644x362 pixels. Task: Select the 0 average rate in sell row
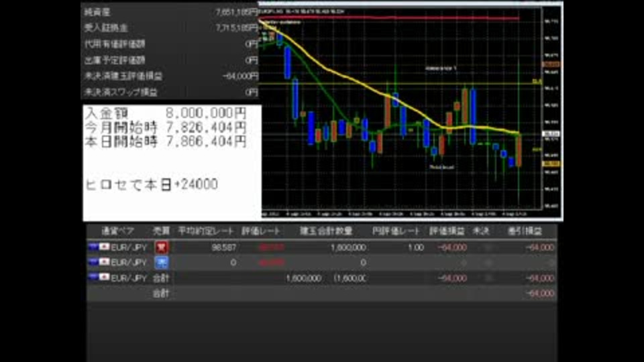tap(233, 263)
